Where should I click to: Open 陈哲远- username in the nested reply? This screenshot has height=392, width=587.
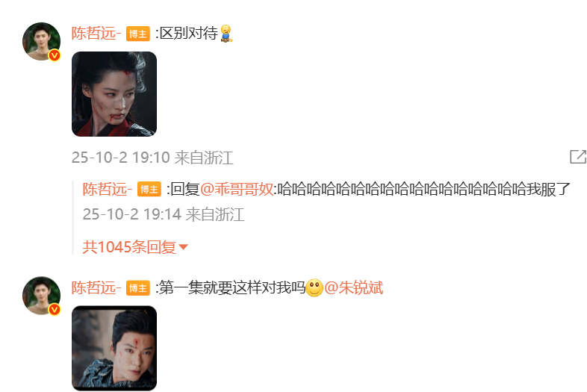coord(108,189)
